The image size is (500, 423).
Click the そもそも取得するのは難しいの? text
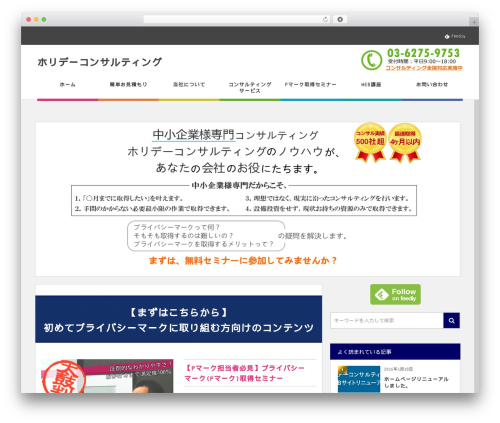pos(183,236)
